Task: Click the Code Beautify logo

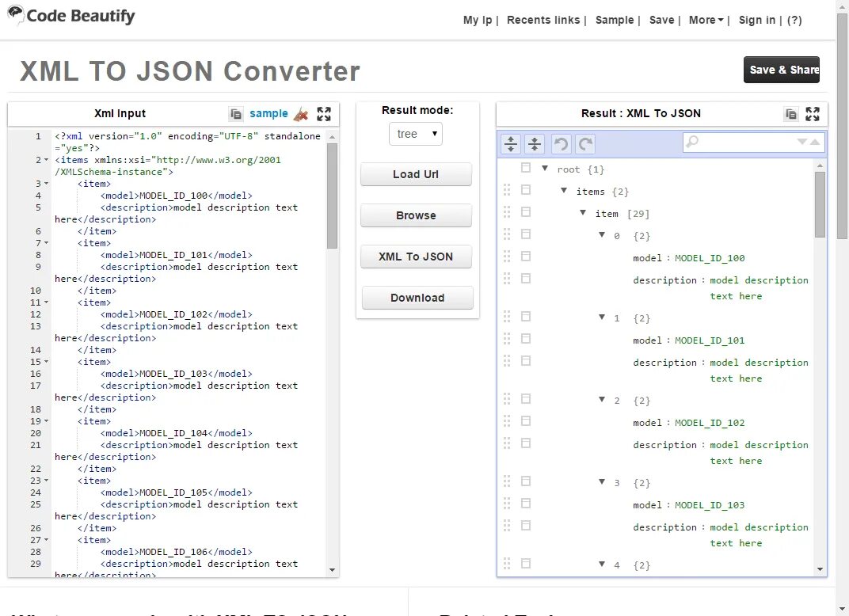Action: [x=71, y=16]
